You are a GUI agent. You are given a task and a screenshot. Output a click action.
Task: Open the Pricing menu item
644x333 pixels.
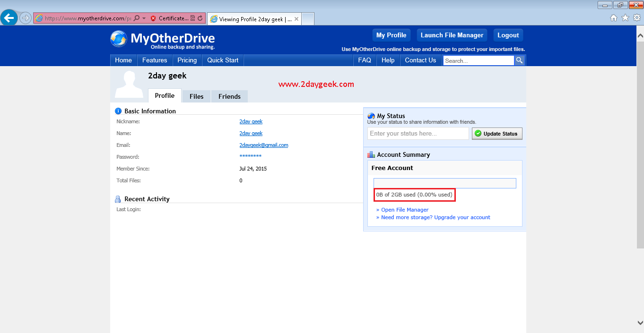[187, 60]
